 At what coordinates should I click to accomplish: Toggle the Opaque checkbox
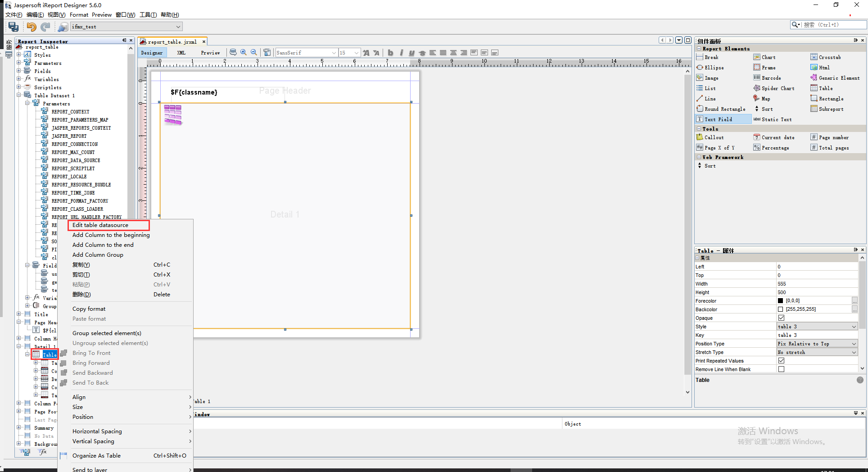(x=781, y=318)
